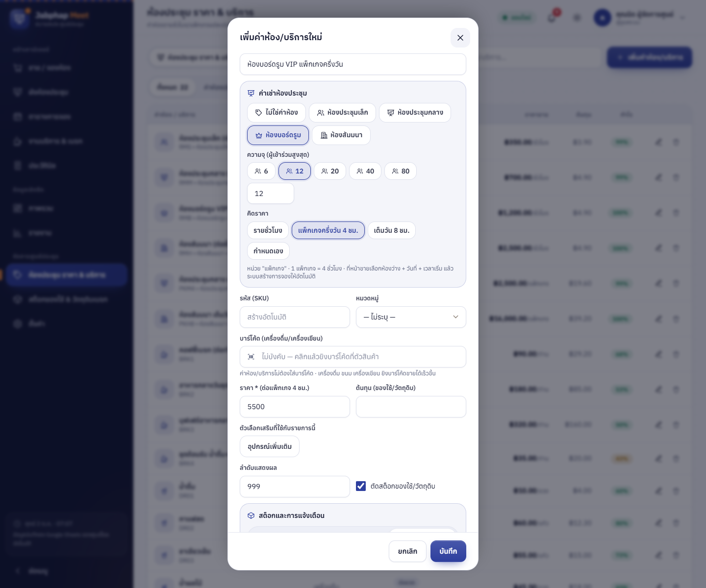Viewport: 706px width, 588px height.
Task: Set capacity to 6 attendees chip
Action: coord(261,171)
